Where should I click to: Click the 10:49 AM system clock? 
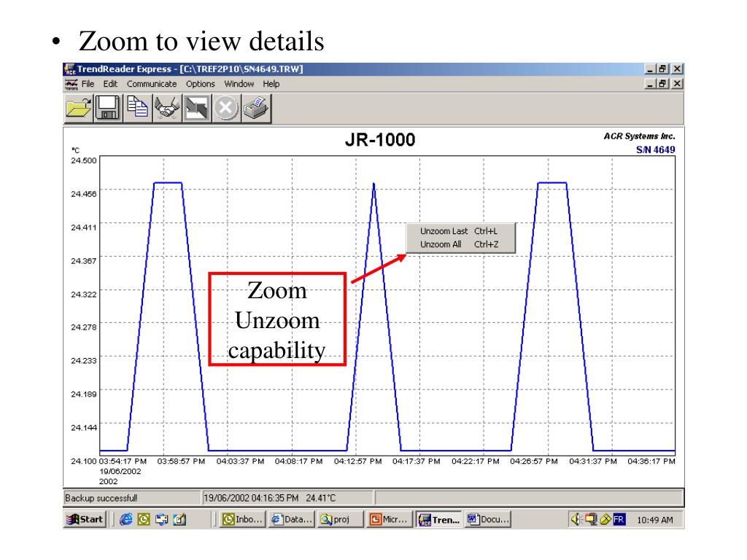[x=655, y=520]
